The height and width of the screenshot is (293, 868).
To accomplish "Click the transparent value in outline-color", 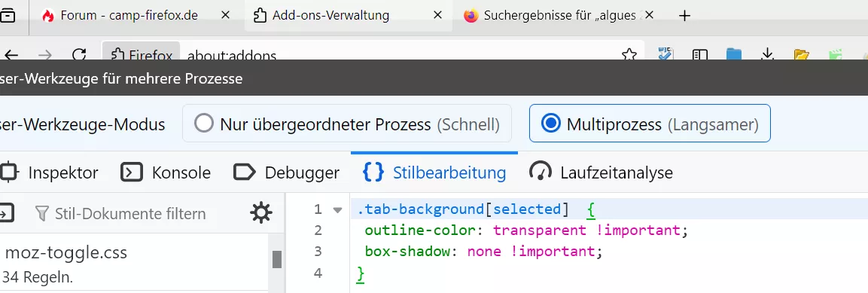I will click(x=539, y=230).
